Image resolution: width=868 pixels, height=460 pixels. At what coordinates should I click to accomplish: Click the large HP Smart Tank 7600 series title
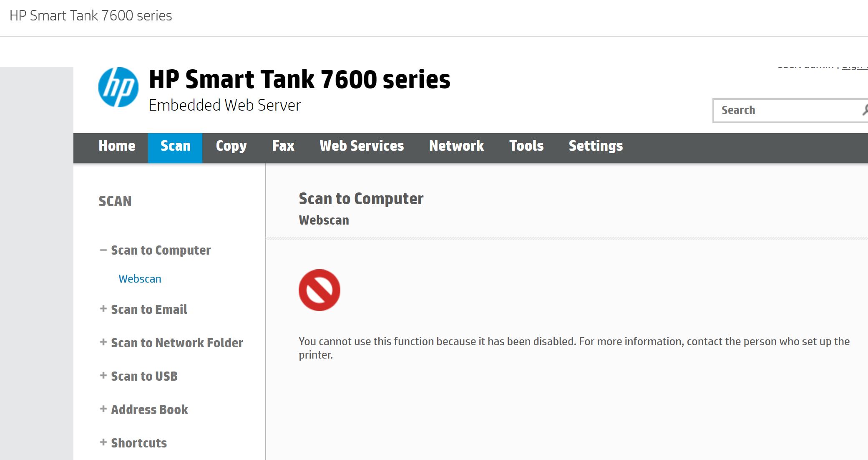(x=299, y=79)
